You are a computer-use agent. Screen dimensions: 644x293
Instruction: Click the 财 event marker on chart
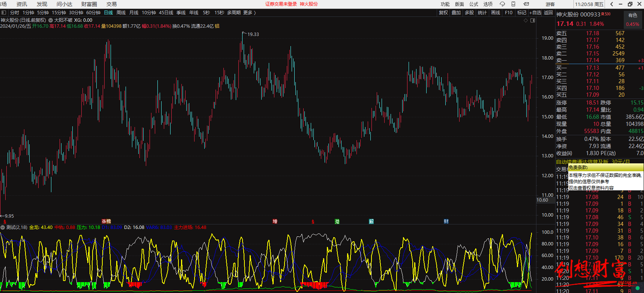(446, 221)
